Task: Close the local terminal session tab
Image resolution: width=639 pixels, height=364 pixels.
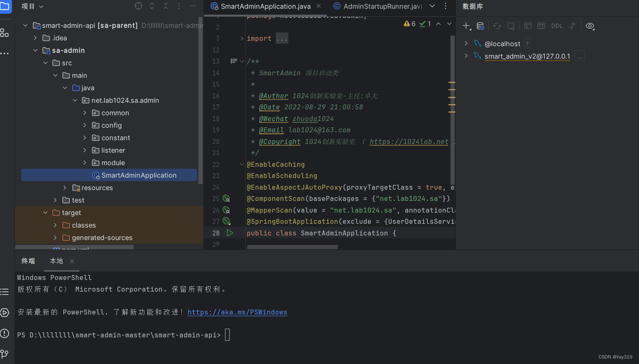Action: [x=72, y=261]
